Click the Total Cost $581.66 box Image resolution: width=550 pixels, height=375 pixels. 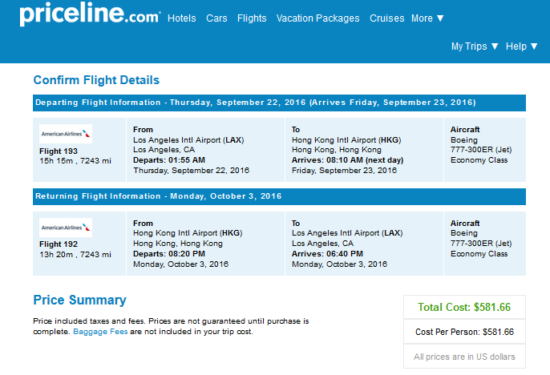[464, 307]
